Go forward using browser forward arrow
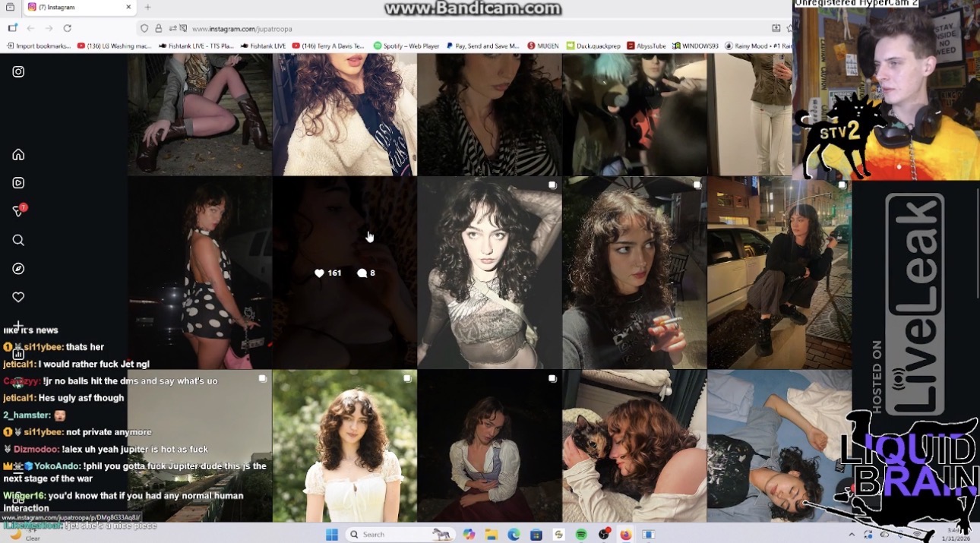The width and height of the screenshot is (980, 543). point(49,28)
